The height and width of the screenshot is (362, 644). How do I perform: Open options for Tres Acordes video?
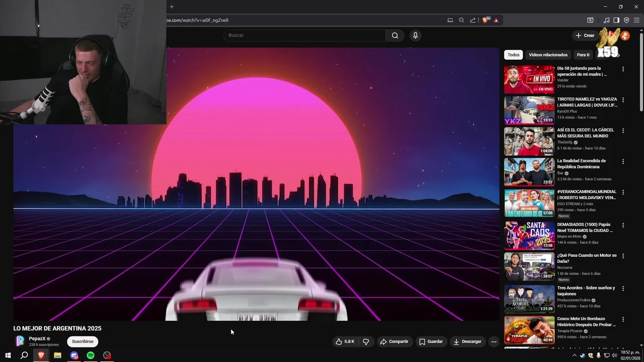[623, 289]
